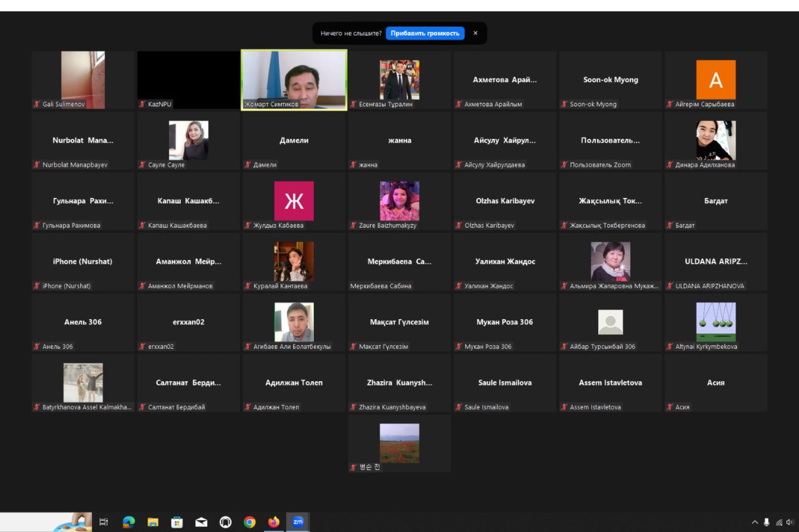This screenshot has height=532, width=799.
Task: Click the microphone icon in the system tray
Action: click(767, 522)
